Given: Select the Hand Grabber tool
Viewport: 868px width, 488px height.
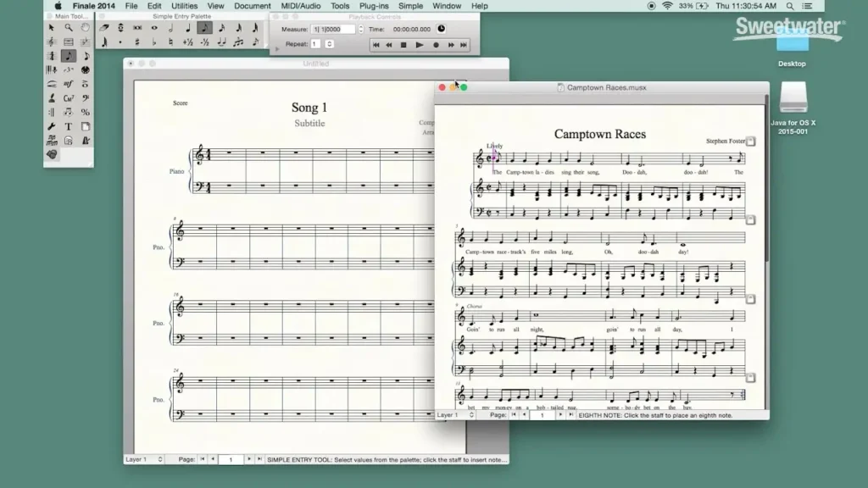Looking at the screenshot, I should pos(86,28).
